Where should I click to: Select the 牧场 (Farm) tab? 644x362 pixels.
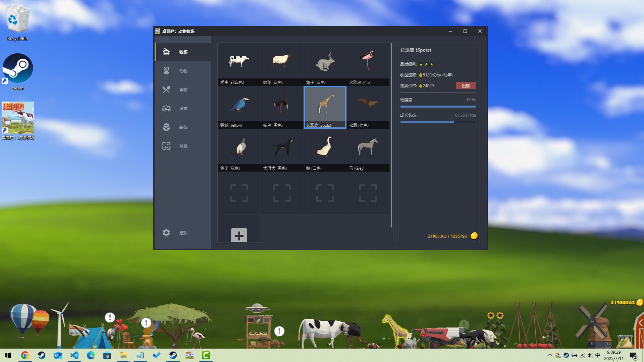tap(183, 52)
